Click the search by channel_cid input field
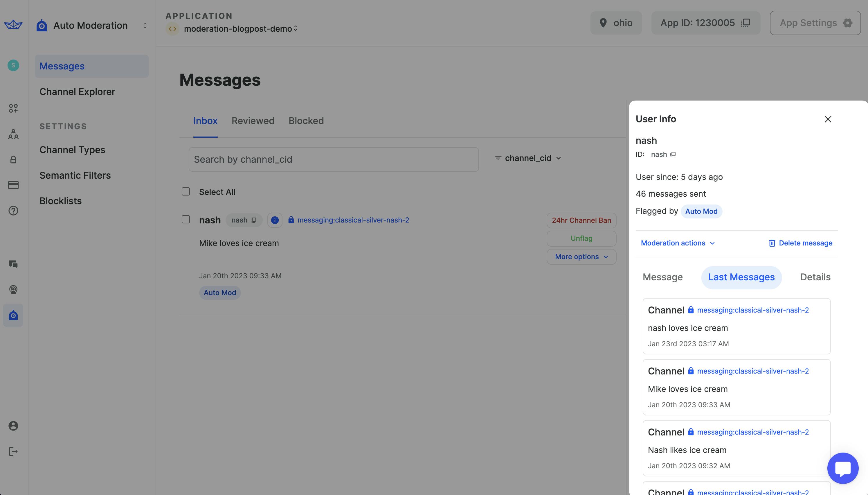This screenshot has width=868, height=495. (x=333, y=159)
